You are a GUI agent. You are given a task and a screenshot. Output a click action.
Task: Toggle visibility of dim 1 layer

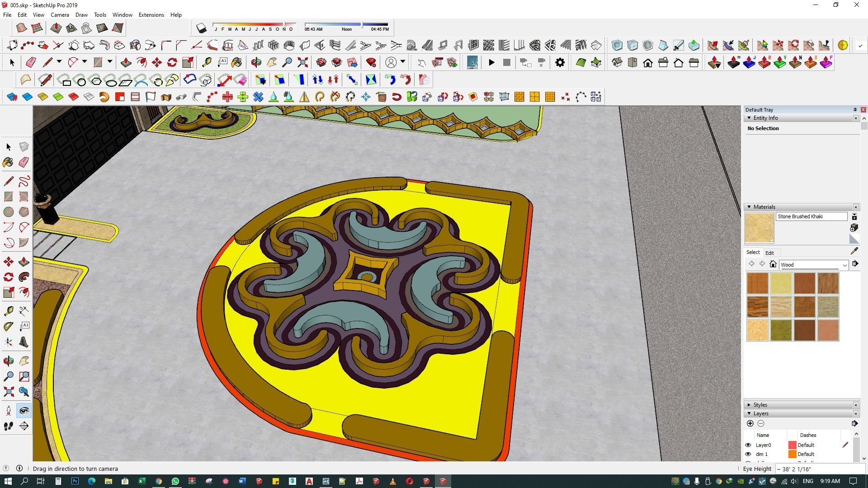coord(748,454)
